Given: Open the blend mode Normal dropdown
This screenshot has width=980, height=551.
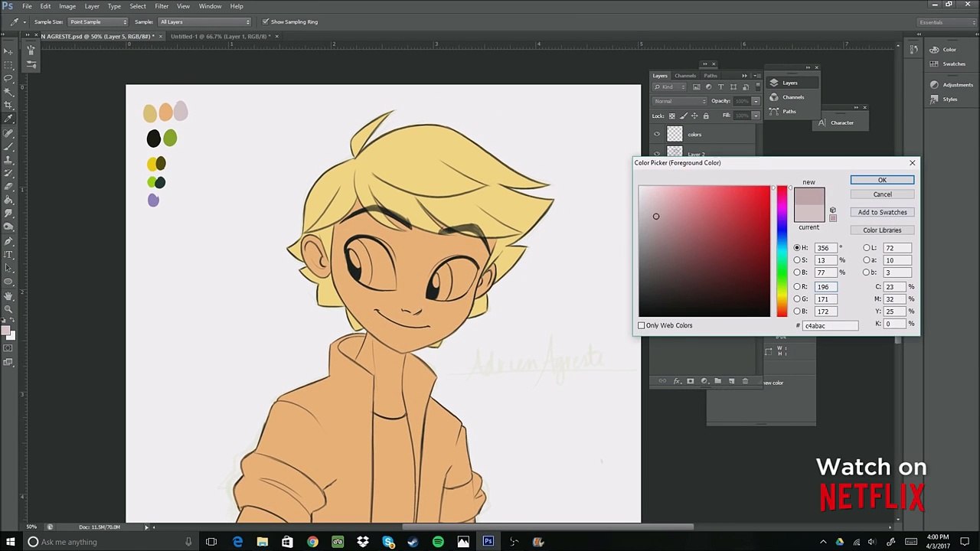Looking at the screenshot, I should [x=679, y=101].
